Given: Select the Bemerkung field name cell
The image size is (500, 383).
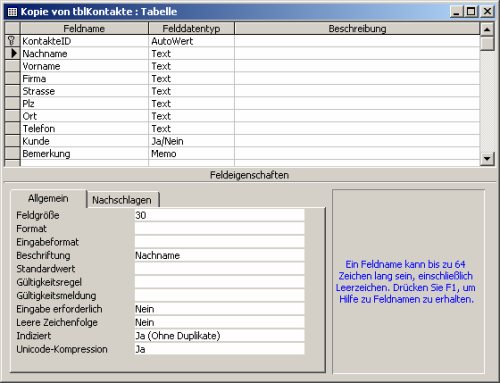Looking at the screenshot, I should coord(84,154).
